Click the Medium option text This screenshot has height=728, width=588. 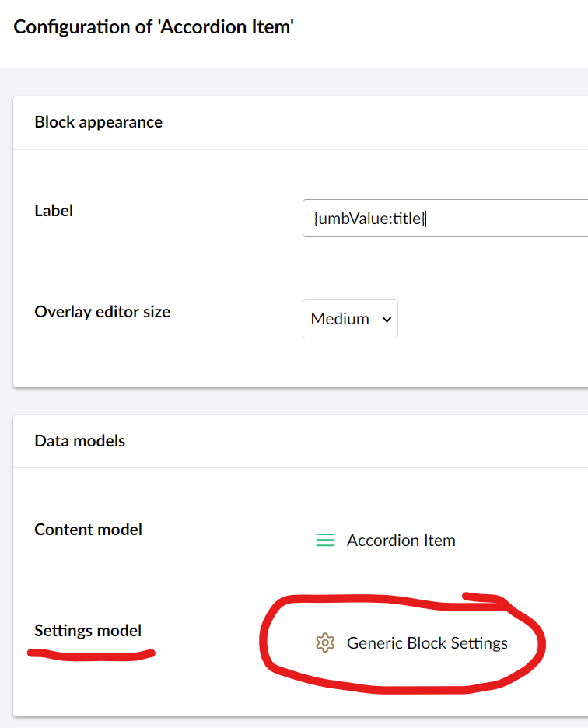click(340, 319)
